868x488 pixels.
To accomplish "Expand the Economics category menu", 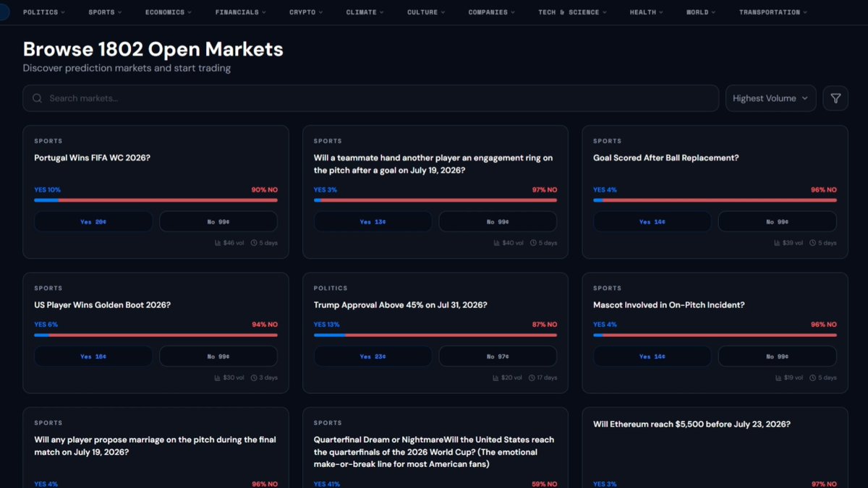I will (169, 12).
